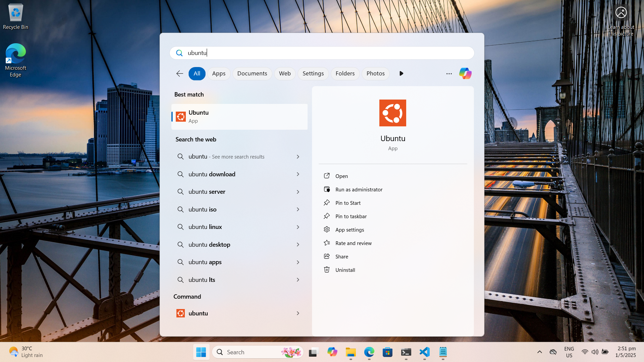This screenshot has width=644, height=362.
Task: Open Notepad from the taskbar
Action: 443,352
